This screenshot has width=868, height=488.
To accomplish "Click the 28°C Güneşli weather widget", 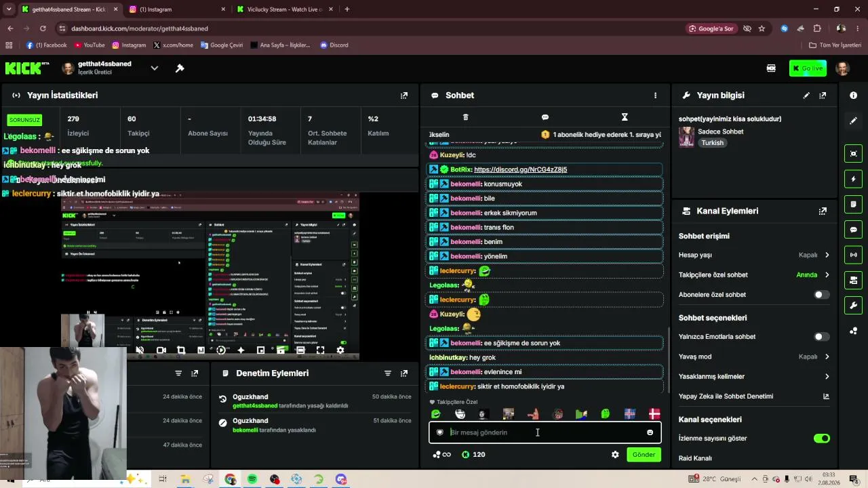I will [715, 479].
